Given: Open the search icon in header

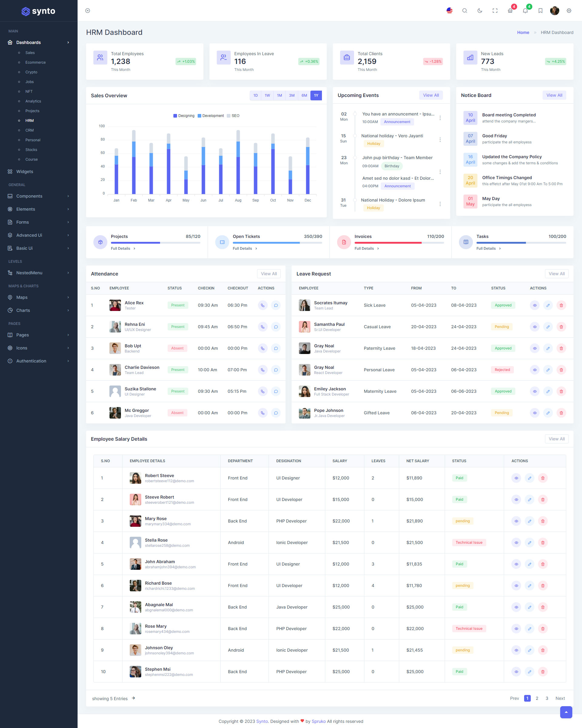Looking at the screenshot, I should pos(464,11).
